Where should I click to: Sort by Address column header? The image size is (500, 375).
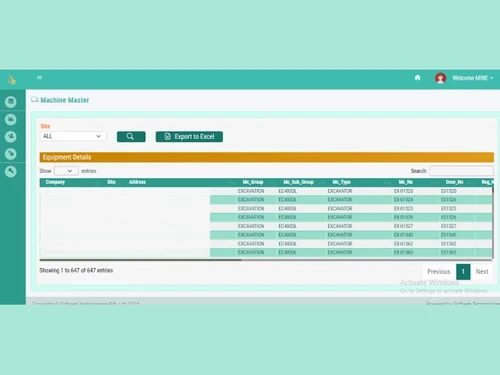pyautogui.click(x=137, y=182)
